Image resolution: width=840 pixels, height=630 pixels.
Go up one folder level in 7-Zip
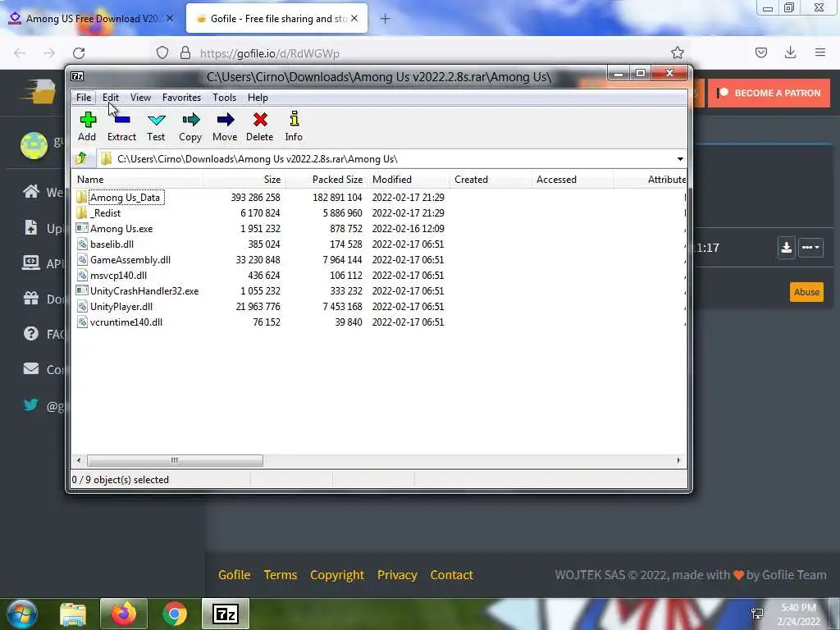coord(81,158)
